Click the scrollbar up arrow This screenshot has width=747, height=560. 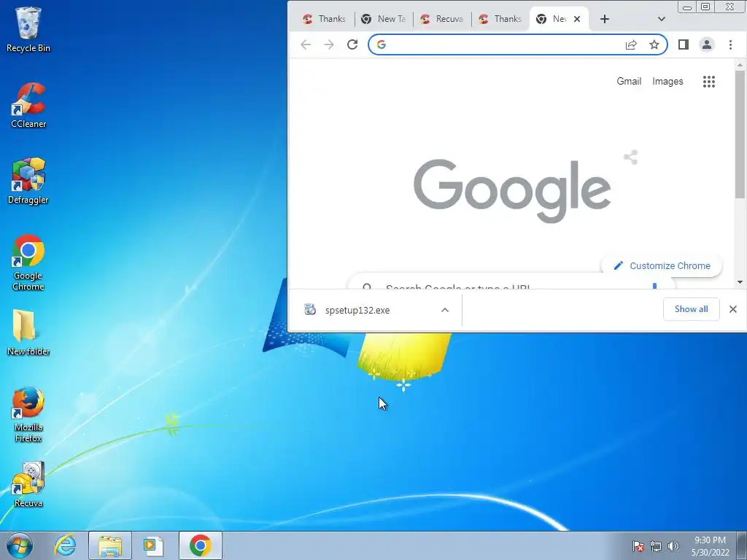740,65
